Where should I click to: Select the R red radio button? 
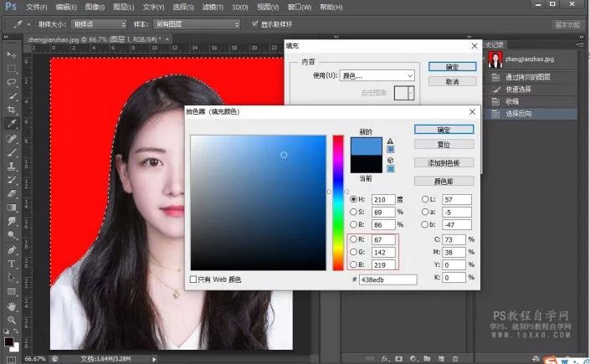pos(353,239)
